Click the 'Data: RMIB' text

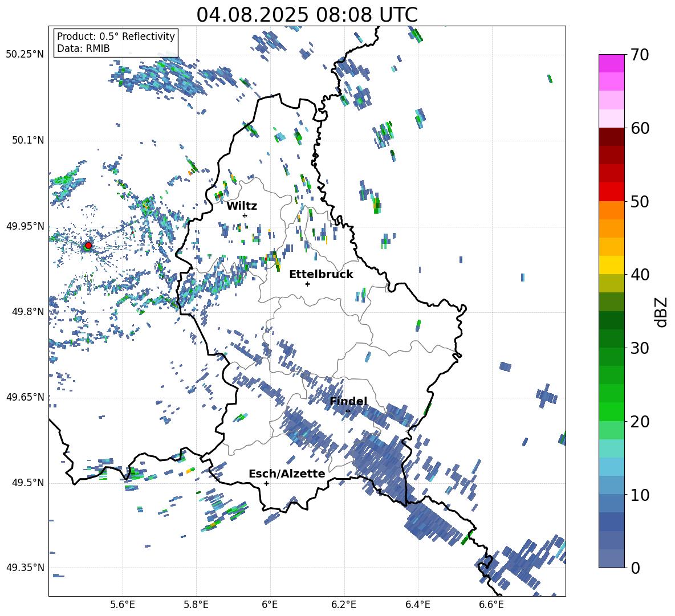[83, 48]
